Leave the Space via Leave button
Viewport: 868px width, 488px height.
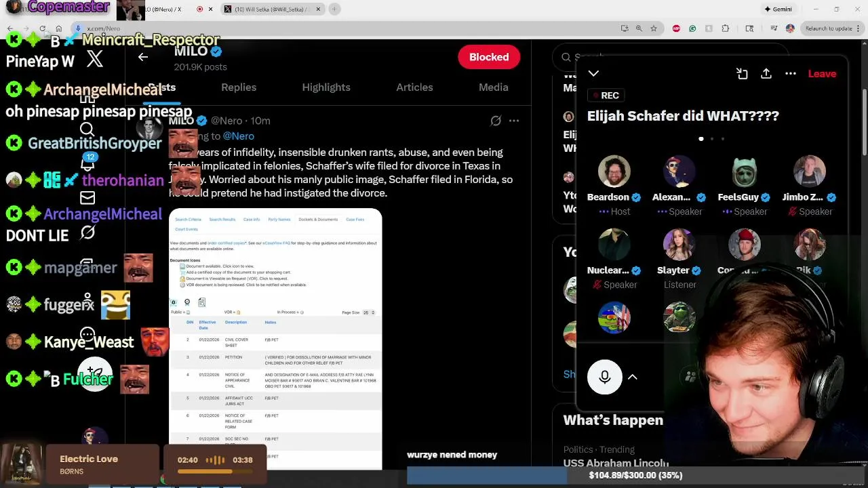(822, 73)
